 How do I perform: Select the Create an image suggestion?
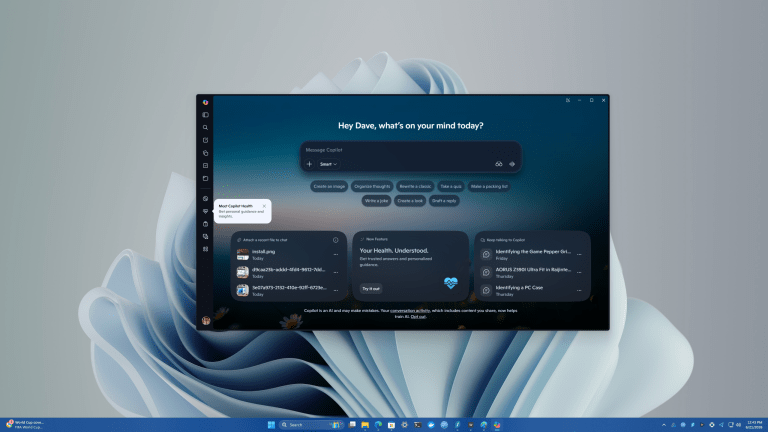coord(329,186)
